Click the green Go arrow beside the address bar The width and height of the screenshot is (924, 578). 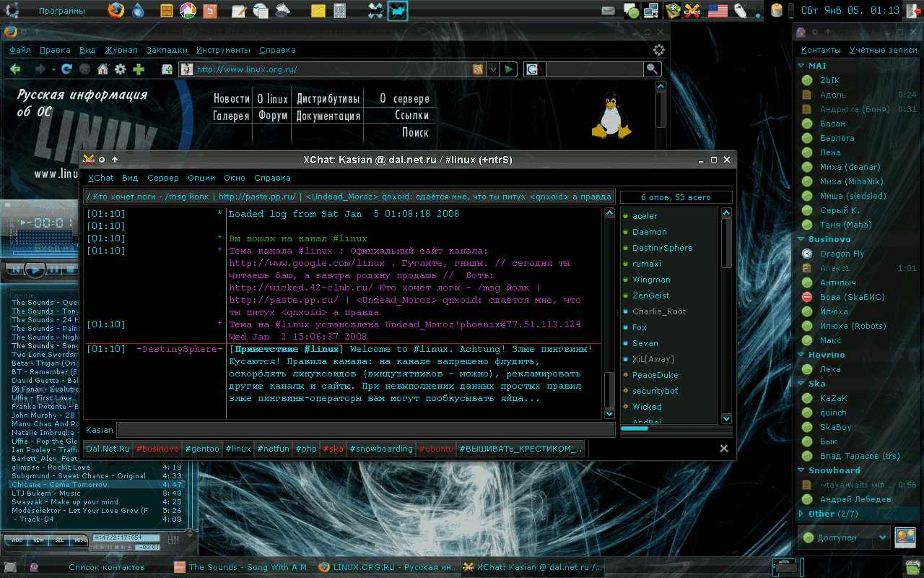(x=510, y=69)
